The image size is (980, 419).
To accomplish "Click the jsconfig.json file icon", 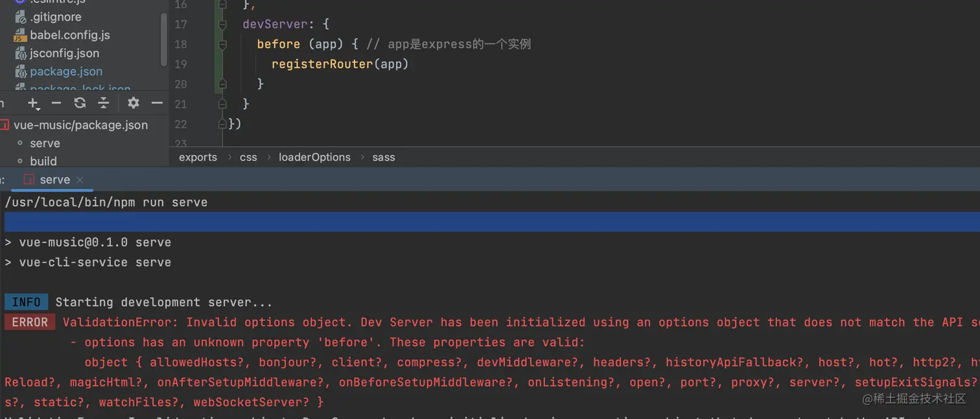I will (20, 53).
